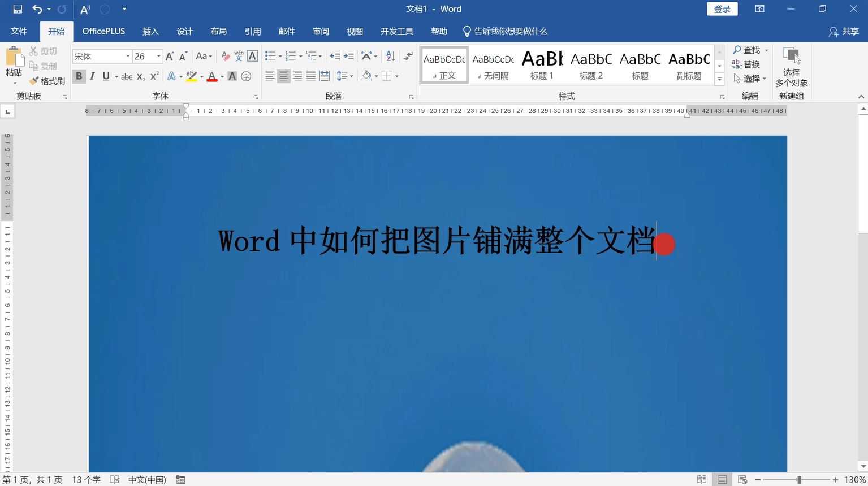The height and width of the screenshot is (486, 868).
Task: Apply distributed alignment
Action: tap(325, 76)
